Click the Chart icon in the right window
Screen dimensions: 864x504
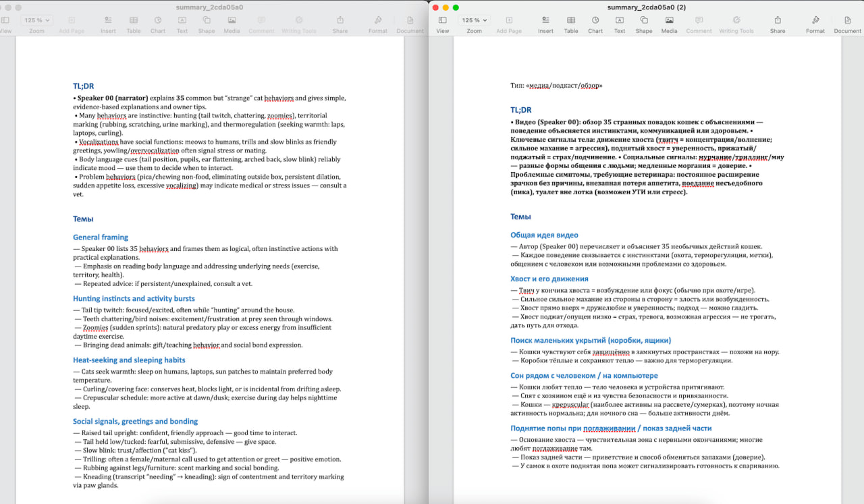coord(595,20)
